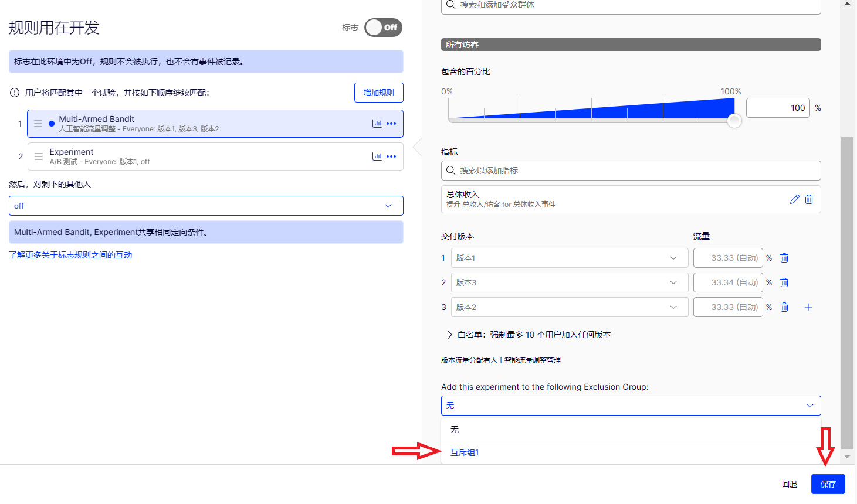This screenshot has height=504, width=857.
Task: Expand the 白名单 allowlist section
Action: coord(450,335)
